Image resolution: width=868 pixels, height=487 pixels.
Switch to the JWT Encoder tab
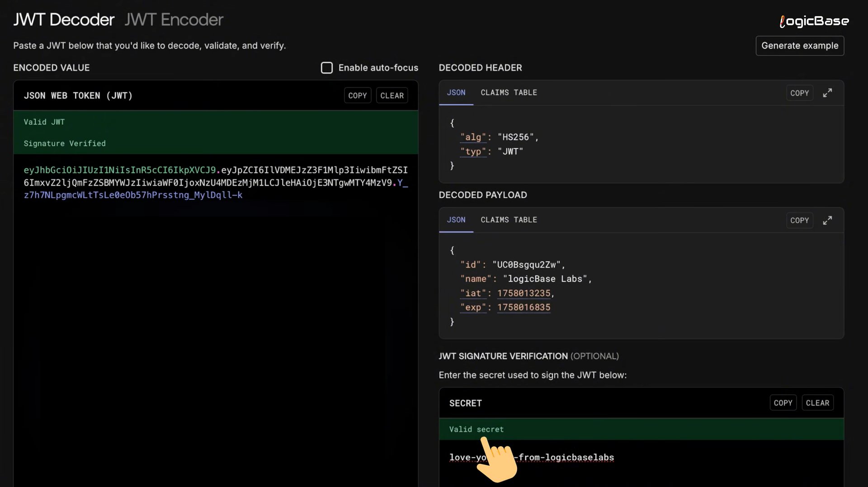click(174, 20)
